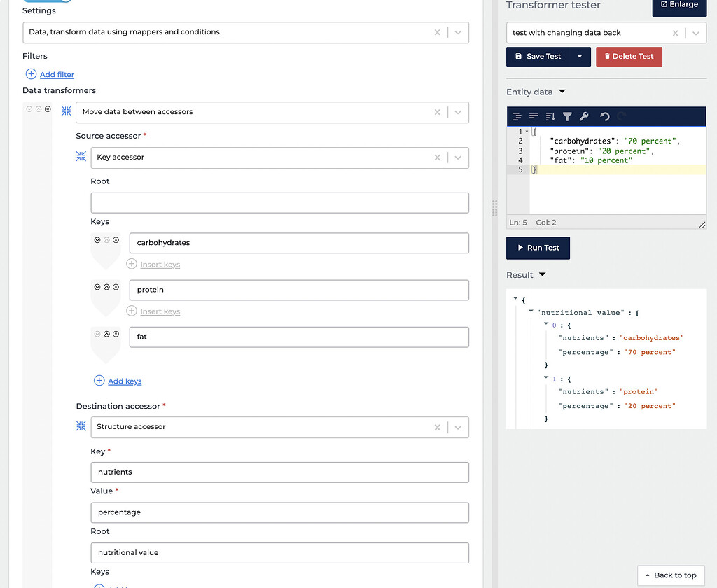Click Insert keys below protein
The height and width of the screenshot is (588, 717).
click(160, 311)
